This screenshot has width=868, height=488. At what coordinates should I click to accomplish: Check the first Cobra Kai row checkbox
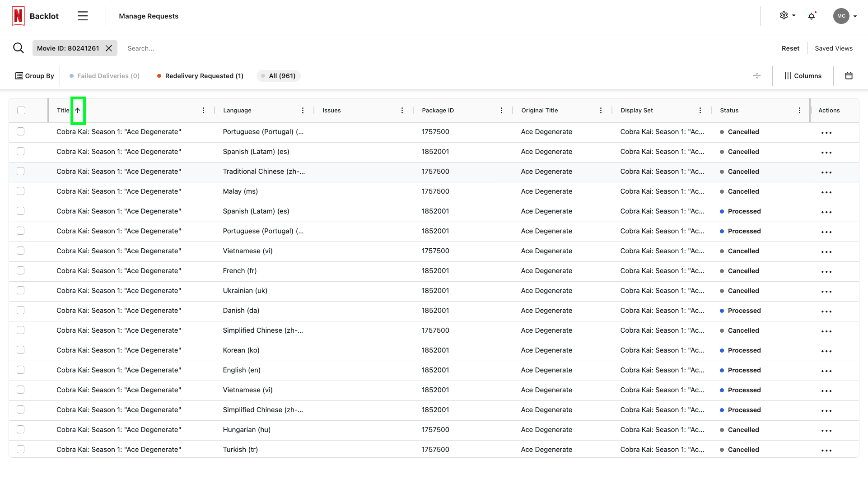20,131
